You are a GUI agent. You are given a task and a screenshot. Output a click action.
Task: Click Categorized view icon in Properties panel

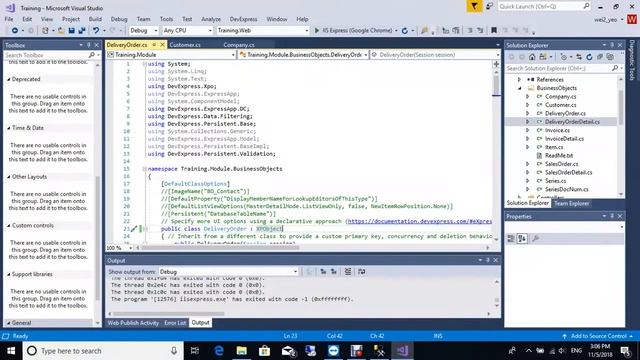point(511,239)
